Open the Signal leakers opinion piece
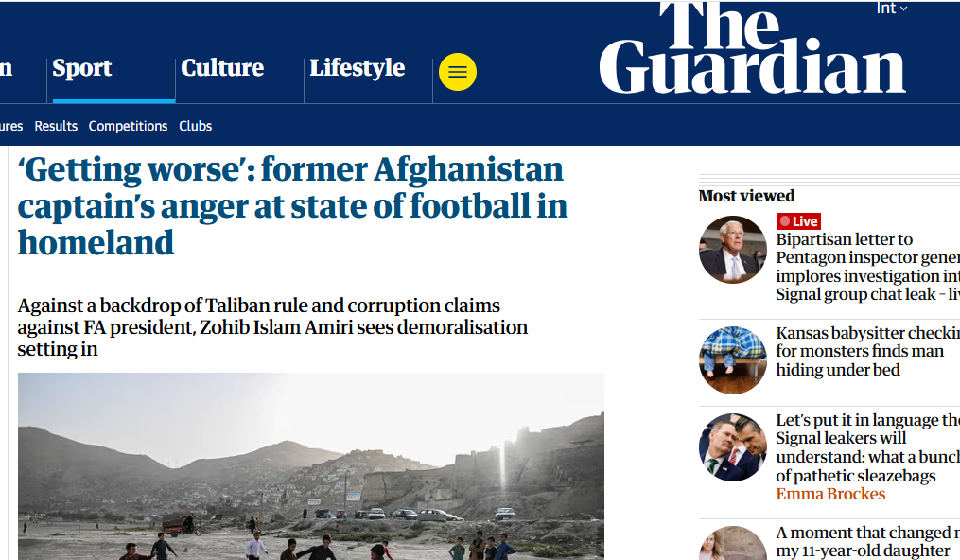Screen dimensions: 960x560 [x=865, y=447]
